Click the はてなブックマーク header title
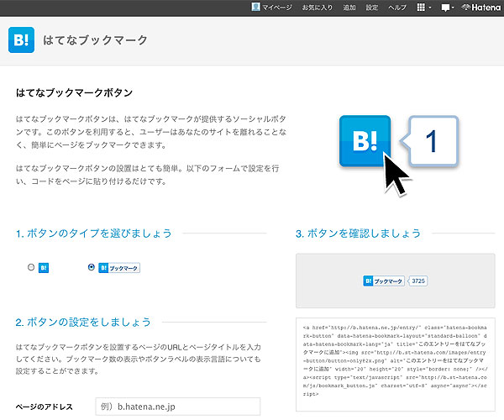The image size is (504, 420). (x=95, y=39)
